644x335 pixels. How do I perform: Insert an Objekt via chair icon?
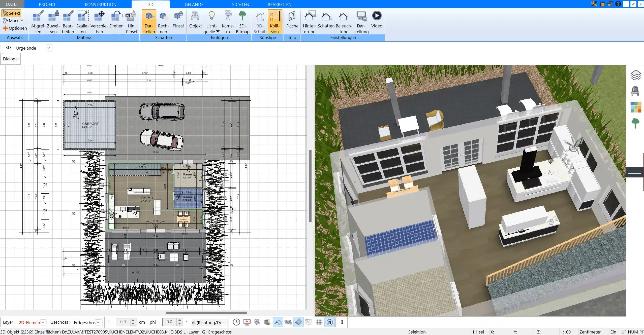(195, 19)
